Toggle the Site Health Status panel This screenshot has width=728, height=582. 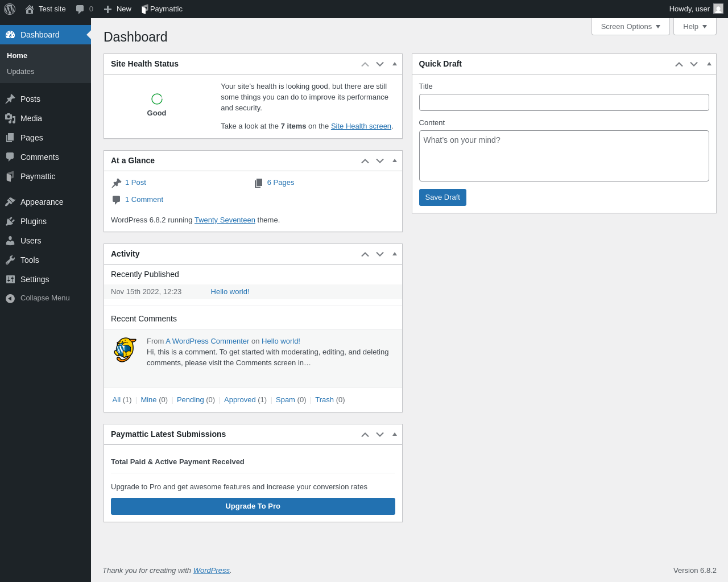[x=395, y=64]
